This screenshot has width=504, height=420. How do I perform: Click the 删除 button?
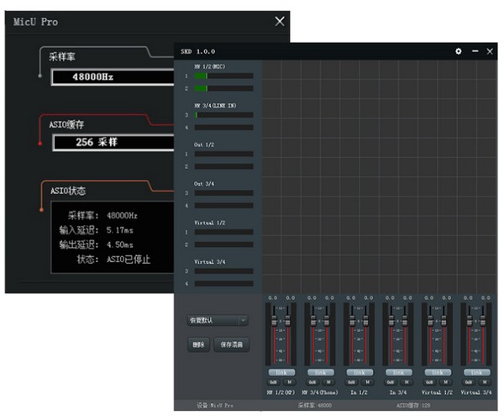[x=197, y=344]
